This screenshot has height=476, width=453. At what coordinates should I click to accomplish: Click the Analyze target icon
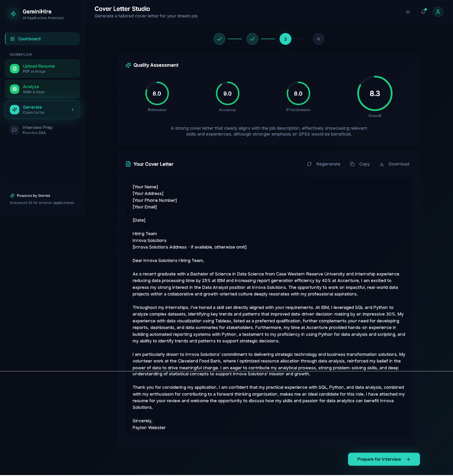[15, 89]
